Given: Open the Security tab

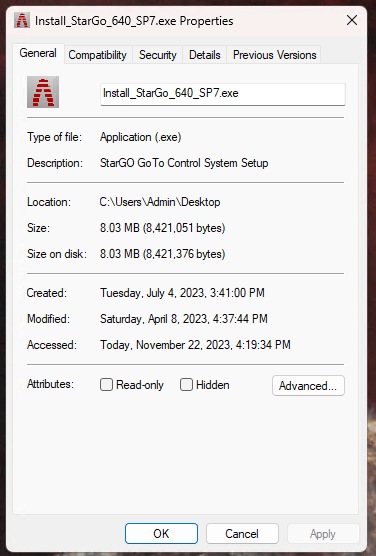Looking at the screenshot, I should [157, 55].
